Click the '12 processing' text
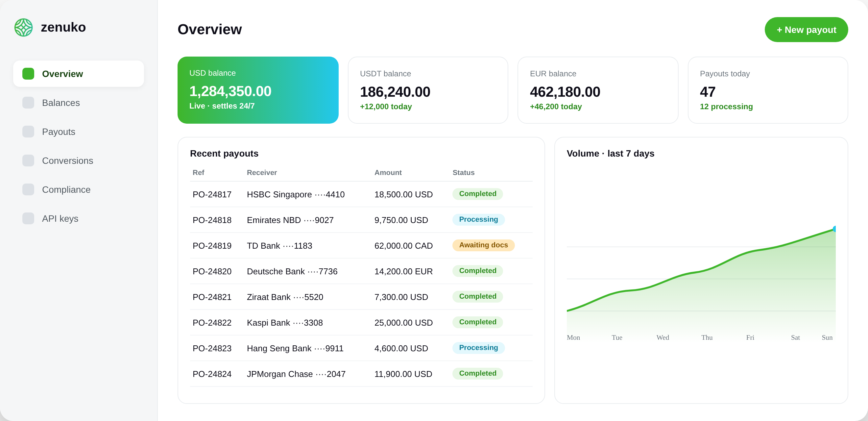 coord(726,107)
